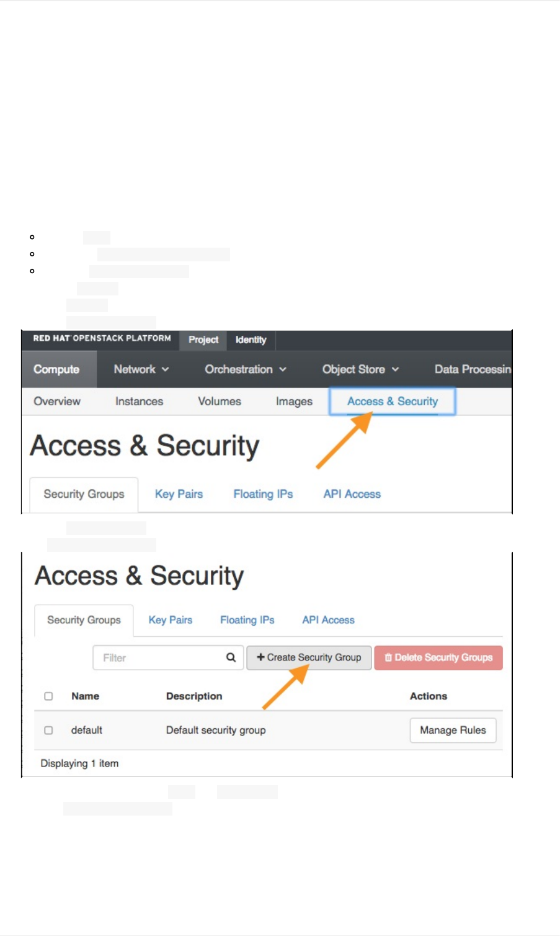The height and width of the screenshot is (936, 560).
Task: Open the Volumes tab
Action: coord(220,402)
